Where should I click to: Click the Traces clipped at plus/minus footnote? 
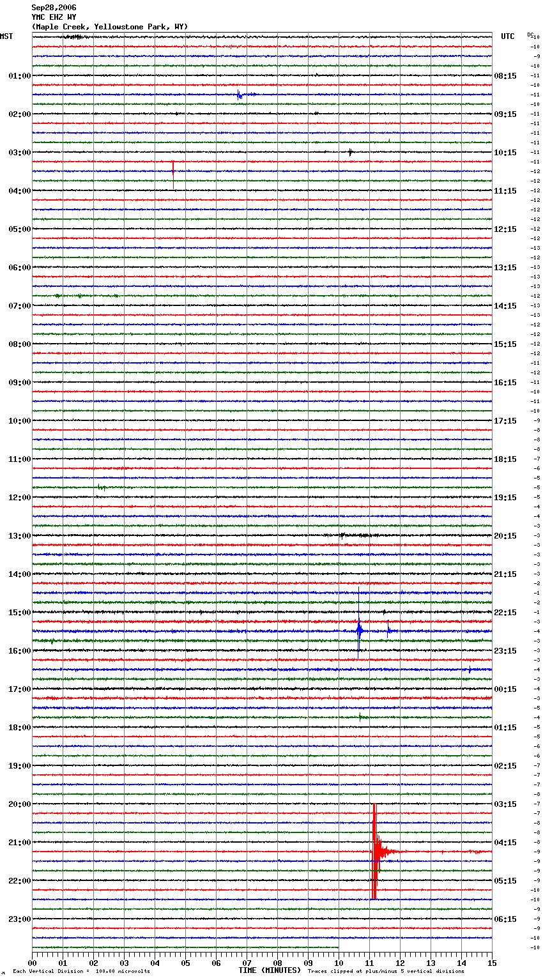click(x=386, y=972)
